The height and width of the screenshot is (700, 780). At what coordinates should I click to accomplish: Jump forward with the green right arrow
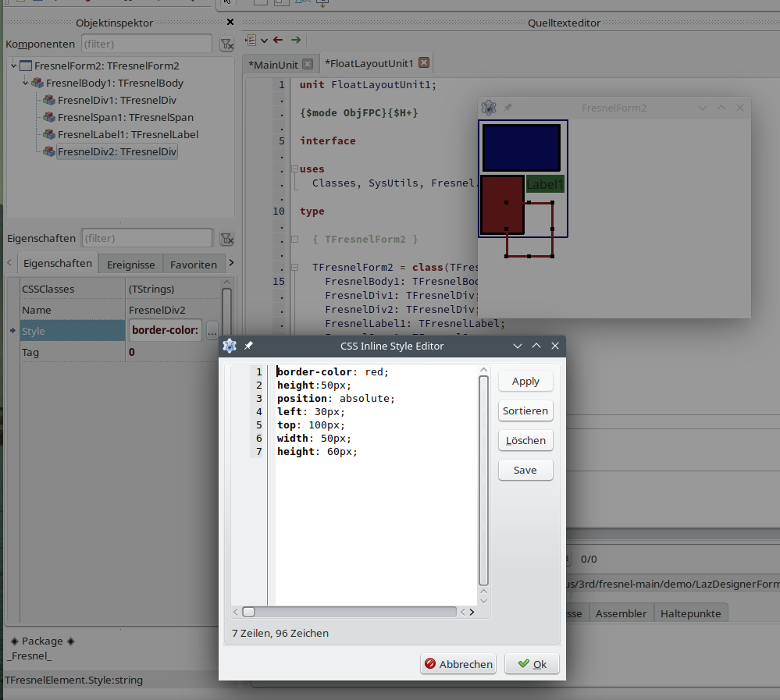point(296,40)
